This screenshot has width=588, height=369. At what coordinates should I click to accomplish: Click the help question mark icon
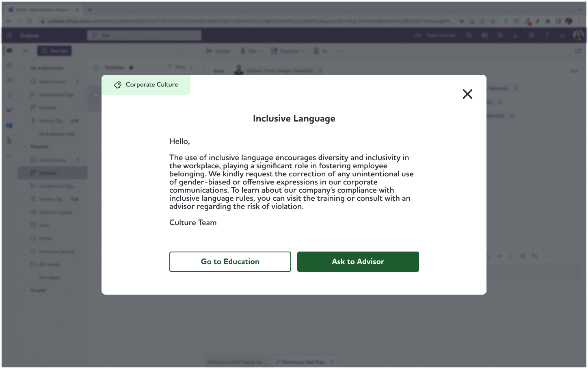tap(547, 35)
